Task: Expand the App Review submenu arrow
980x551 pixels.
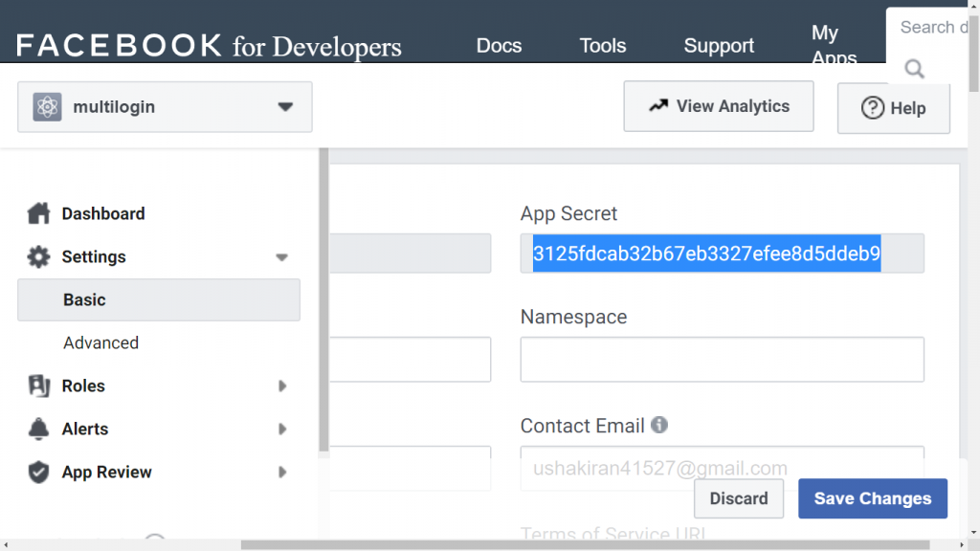Action: coord(282,473)
